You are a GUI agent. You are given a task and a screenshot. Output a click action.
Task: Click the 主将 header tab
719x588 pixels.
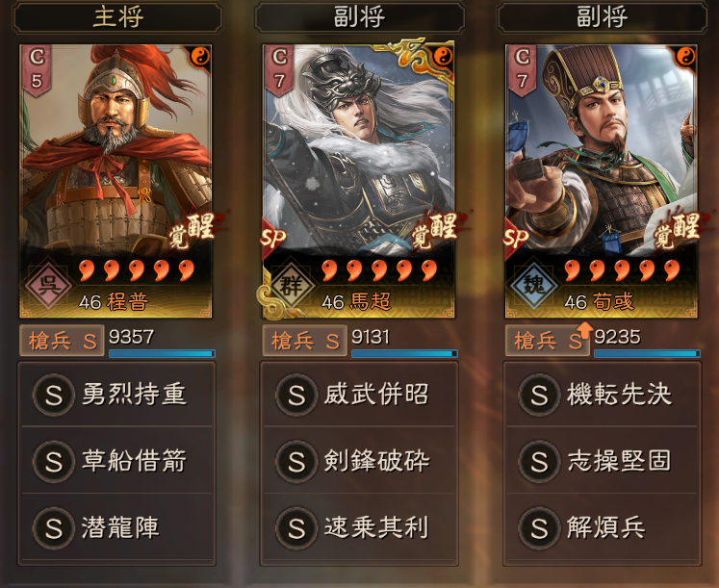(117, 17)
